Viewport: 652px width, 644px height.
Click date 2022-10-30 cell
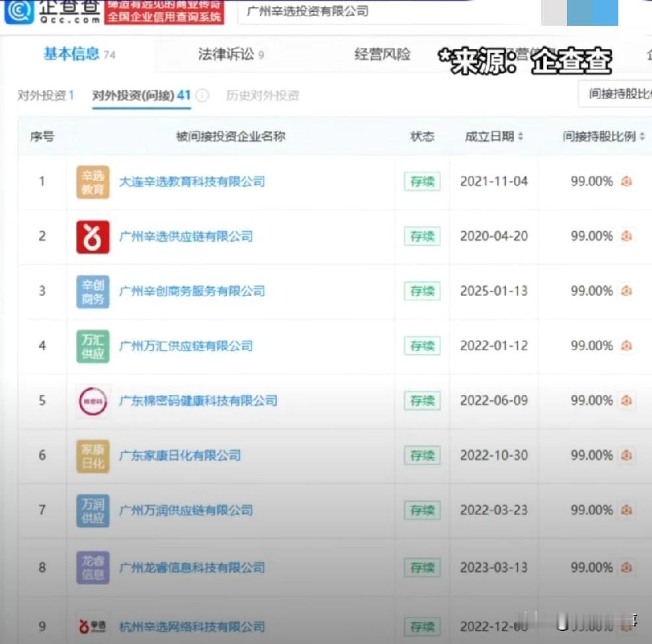pyautogui.click(x=493, y=455)
